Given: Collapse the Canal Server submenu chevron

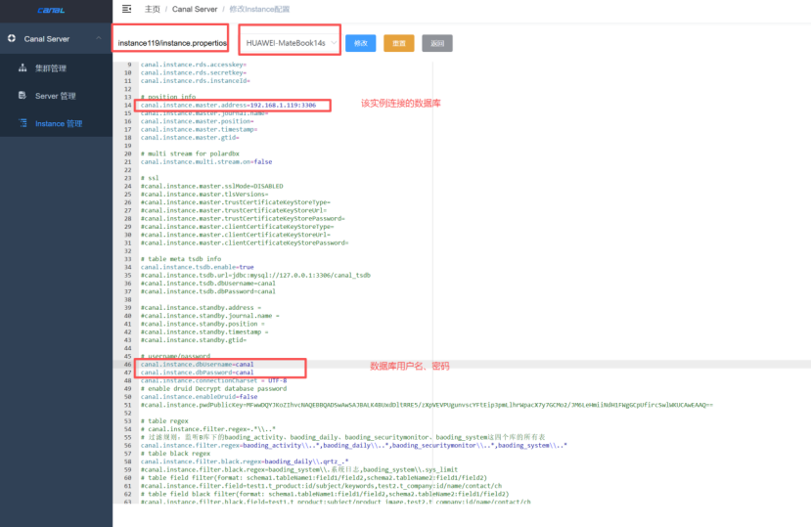Looking at the screenshot, I should click(x=99, y=38).
